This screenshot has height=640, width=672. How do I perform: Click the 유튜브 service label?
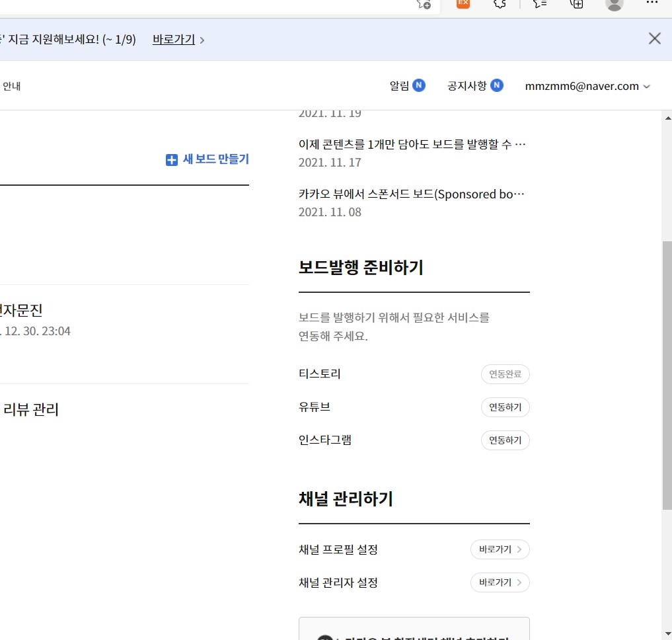[314, 407]
